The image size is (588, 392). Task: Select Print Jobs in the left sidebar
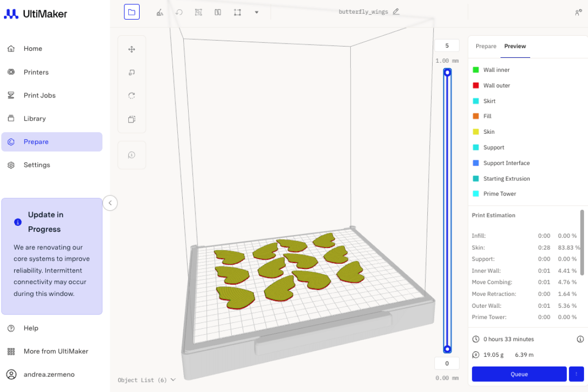point(40,95)
